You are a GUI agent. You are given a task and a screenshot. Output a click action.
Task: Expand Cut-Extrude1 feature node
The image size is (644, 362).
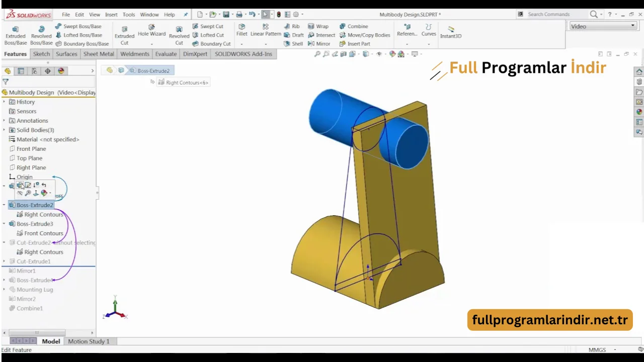point(5,261)
